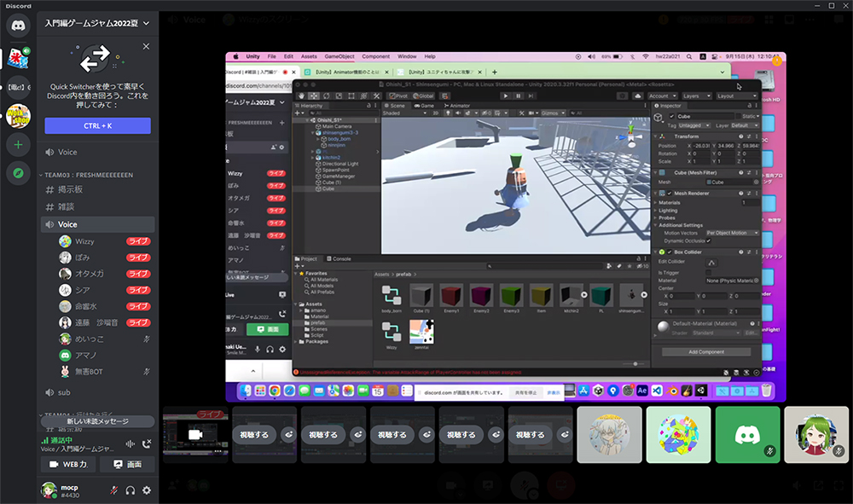The image size is (853, 504).
Task: Unmute microphone in mocp user panel
Action: [113, 490]
